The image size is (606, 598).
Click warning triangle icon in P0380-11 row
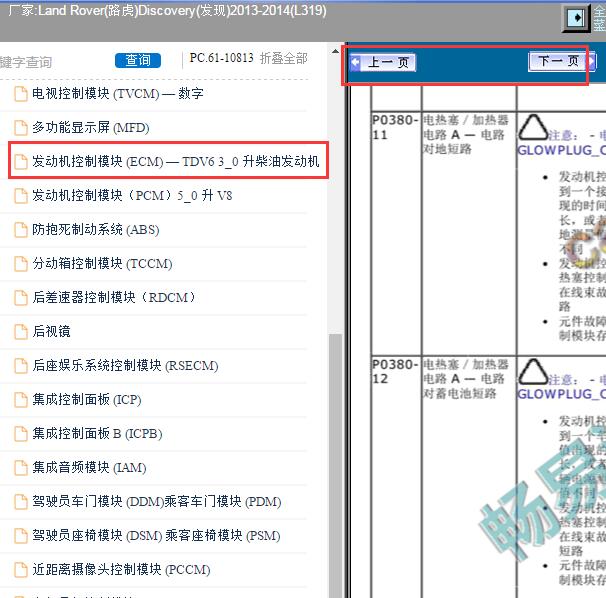tap(533, 127)
